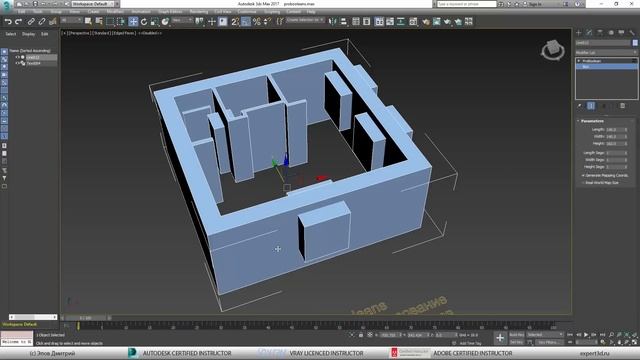640x360 pixels.
Task: Open the [Perspective] viewport label menu
Action: pyautogui.click(x=80, y=33)
